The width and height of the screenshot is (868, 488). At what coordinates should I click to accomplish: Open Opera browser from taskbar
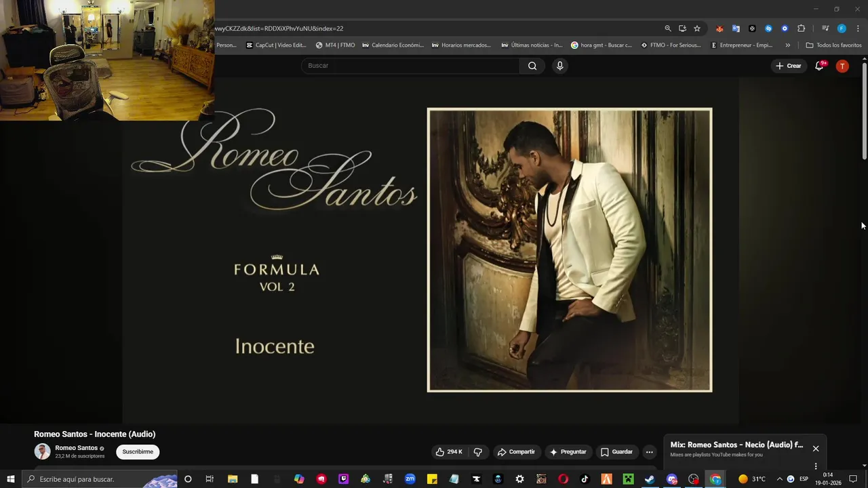click(x=563, y=479)
